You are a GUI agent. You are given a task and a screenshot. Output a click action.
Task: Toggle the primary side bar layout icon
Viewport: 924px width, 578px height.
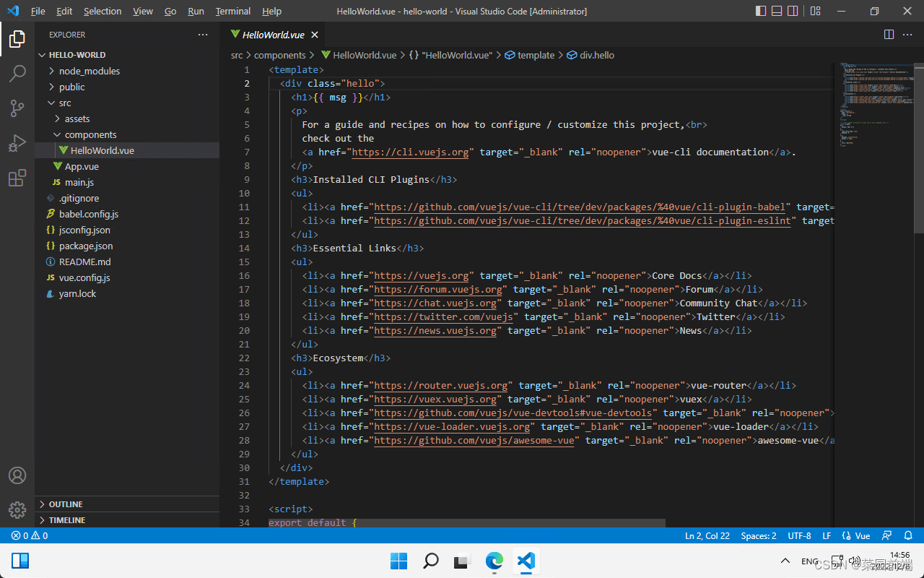(x=761, y=11)
